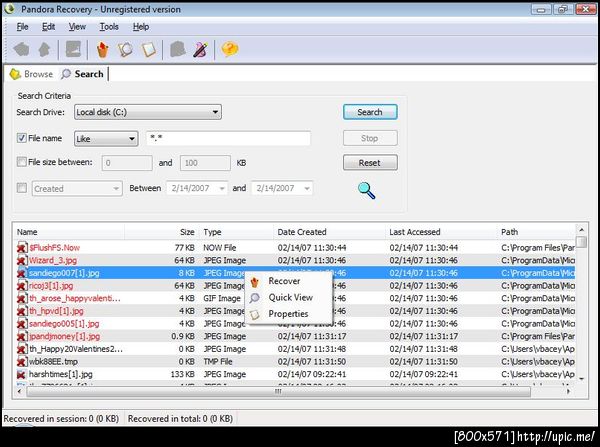Sort by the Size column header
Viewport: 600px width, 447px height.
(x=160, y=232)
